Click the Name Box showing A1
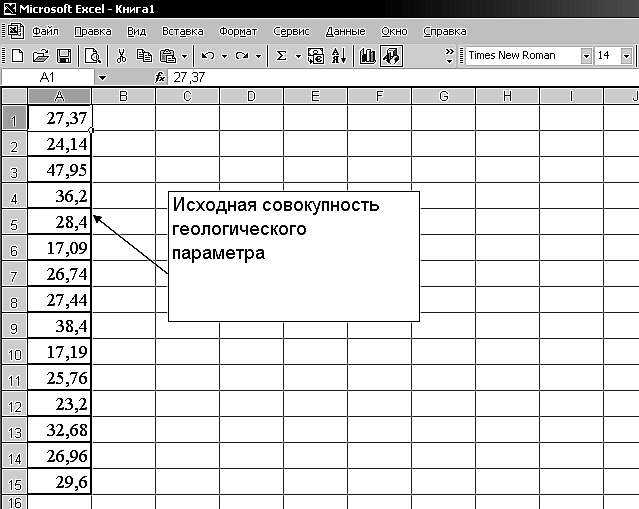The height and width of the screenshot is (509, 639). tap(47, 77)
